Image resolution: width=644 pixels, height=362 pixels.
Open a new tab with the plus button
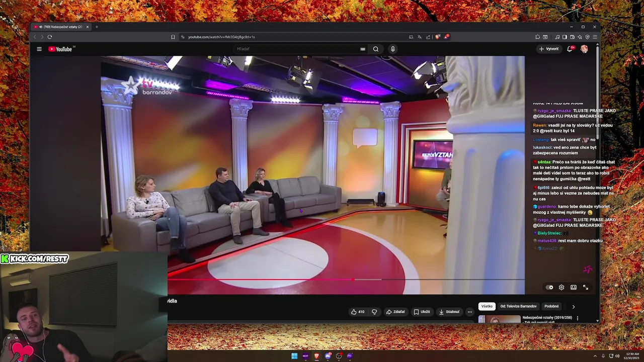click(x=97, y=27)
